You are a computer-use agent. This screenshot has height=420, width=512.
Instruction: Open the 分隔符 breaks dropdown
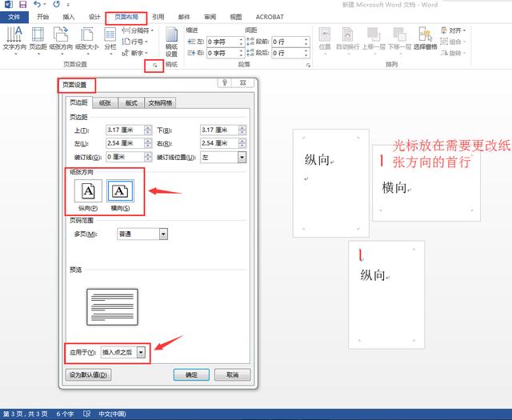tap(138, 30)
